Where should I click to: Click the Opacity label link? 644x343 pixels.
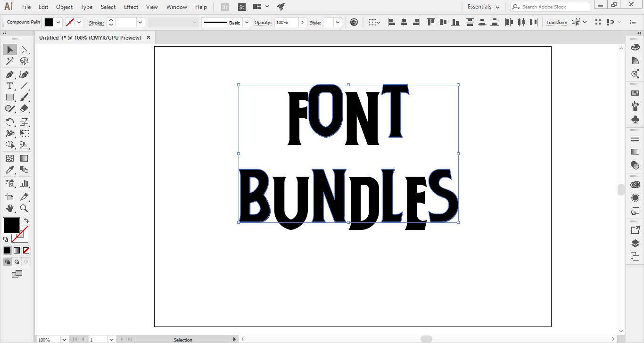point(263,23)
